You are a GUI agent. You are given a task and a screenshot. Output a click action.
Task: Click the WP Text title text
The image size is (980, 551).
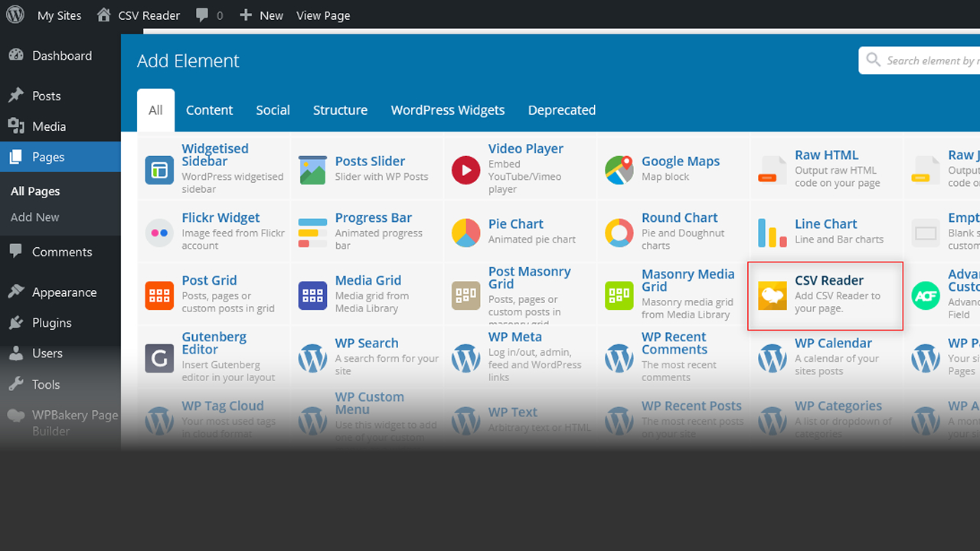click(513, 412)
